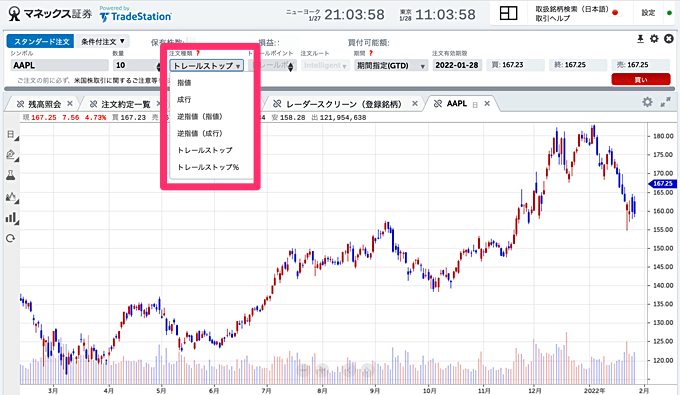The height and width of the screenshot is (395, 680).
Task: Open chart area gear settings
Action: click(x=647, y=102)
